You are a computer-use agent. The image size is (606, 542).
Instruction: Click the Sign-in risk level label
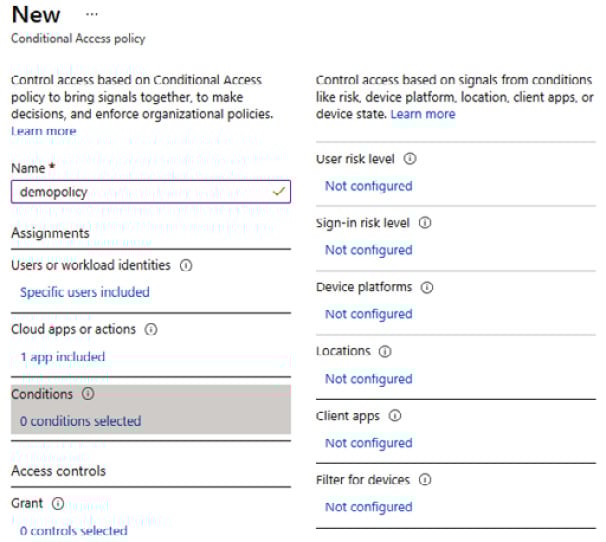click(363, 223)
